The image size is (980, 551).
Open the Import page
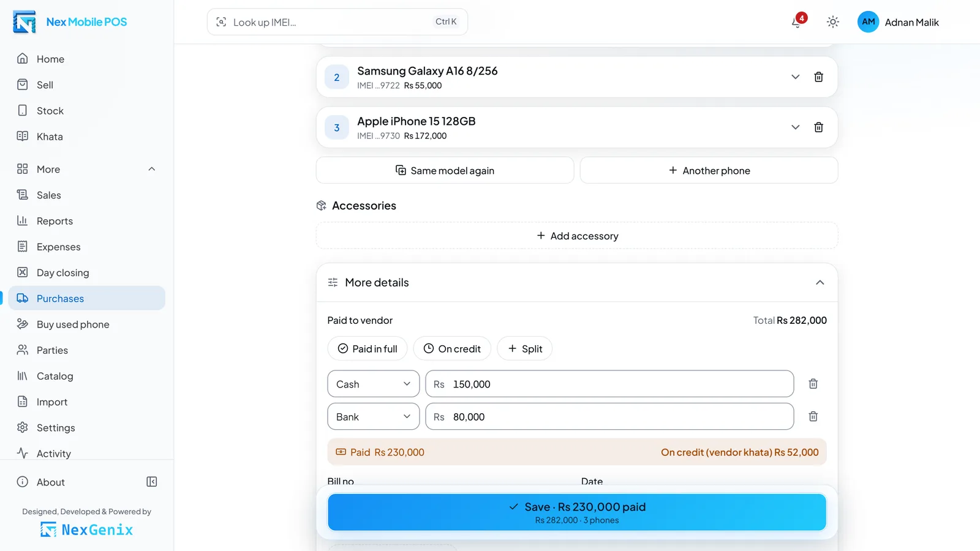(x=87, y=402)
